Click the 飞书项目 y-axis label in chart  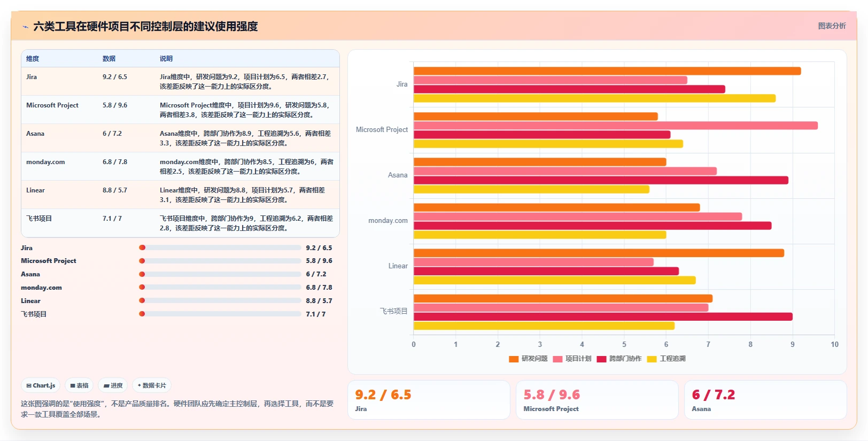(x=394, y=311)
